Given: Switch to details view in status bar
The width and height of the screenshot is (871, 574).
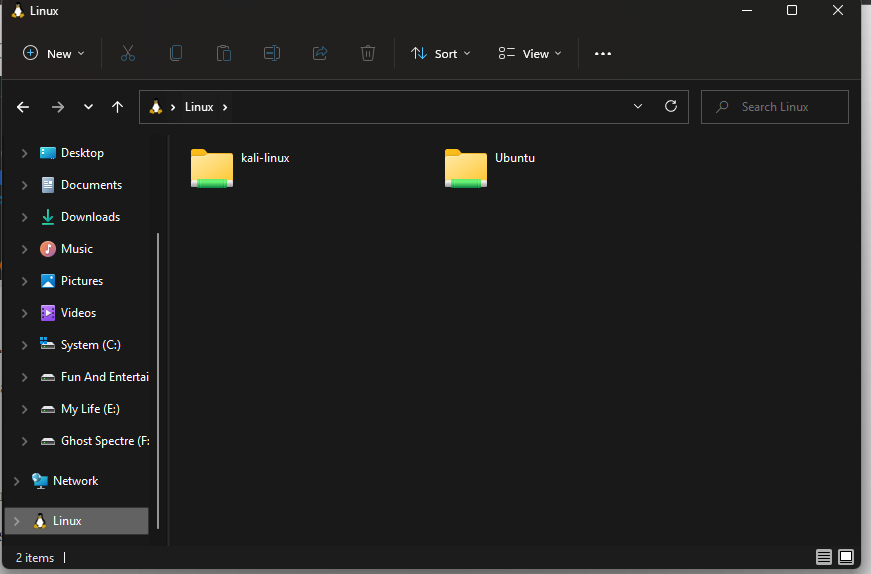Looking at the screenshot, I should (x=824, y=557).
